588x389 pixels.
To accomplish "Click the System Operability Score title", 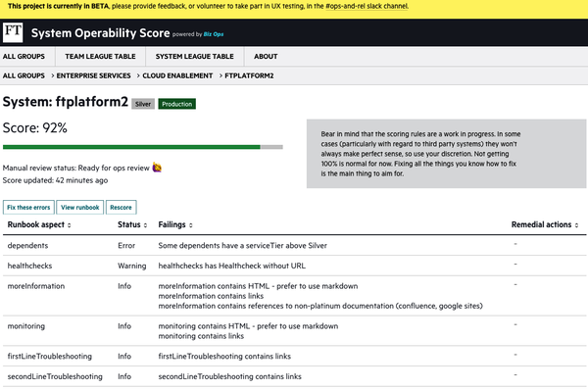I will click(x=101, y=33).
